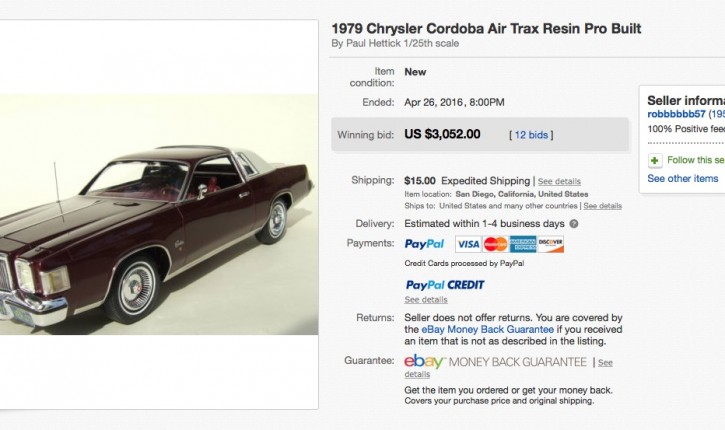The height and width of the screenshot is (430, 725).
Task: Open See details next to Expedited Shipping
Action: (x=559, y=181)
